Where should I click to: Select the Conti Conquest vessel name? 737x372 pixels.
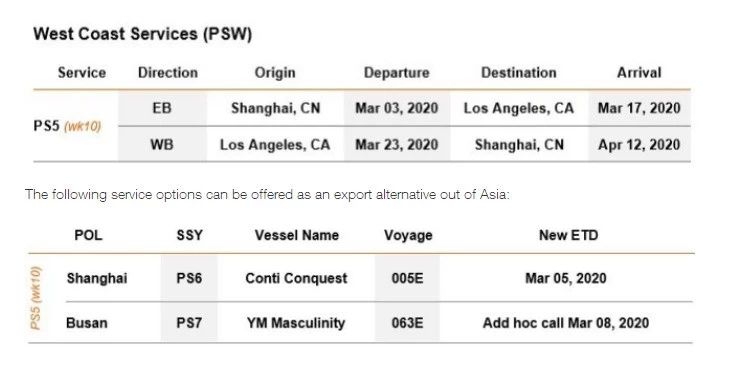point(297,278)
